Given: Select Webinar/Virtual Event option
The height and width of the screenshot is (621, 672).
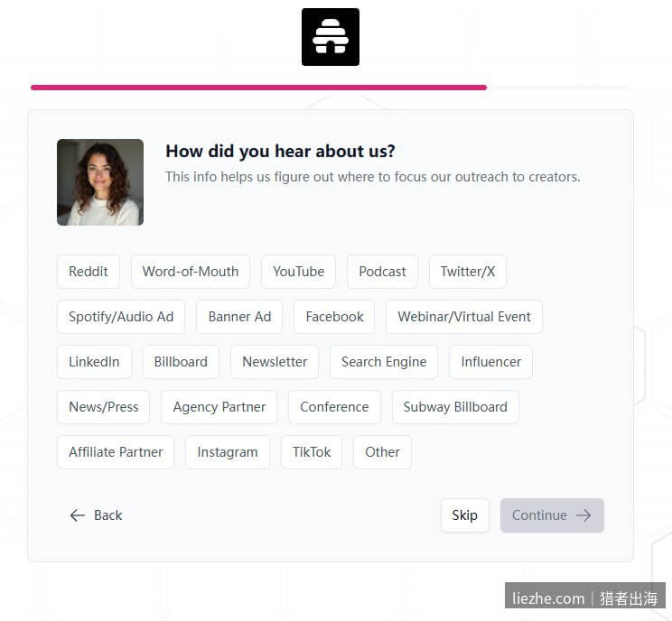Looking at the screenshot, I should [x=464, y=317].
